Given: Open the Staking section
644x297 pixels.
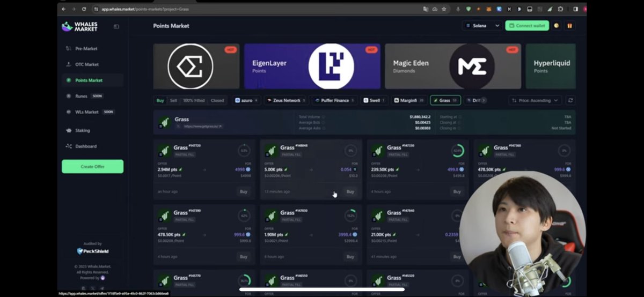Looking at the screenshot, I should click(82, 130).
